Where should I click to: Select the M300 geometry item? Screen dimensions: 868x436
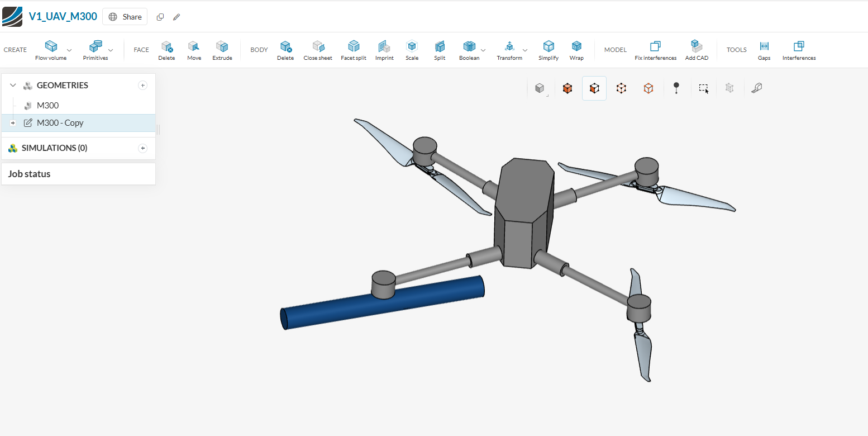coord(47,106)
